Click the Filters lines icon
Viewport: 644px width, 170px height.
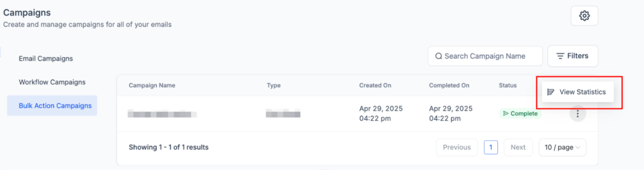tap(560, 56)
